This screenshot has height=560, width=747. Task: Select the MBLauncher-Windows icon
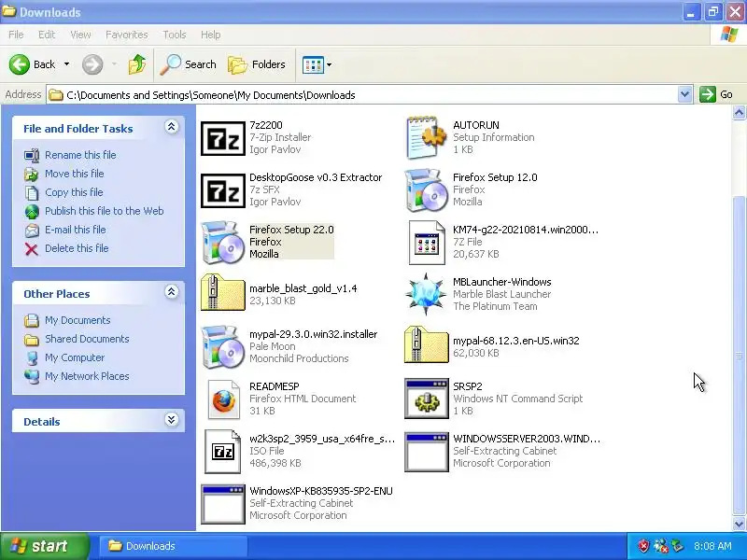point(426,294)
